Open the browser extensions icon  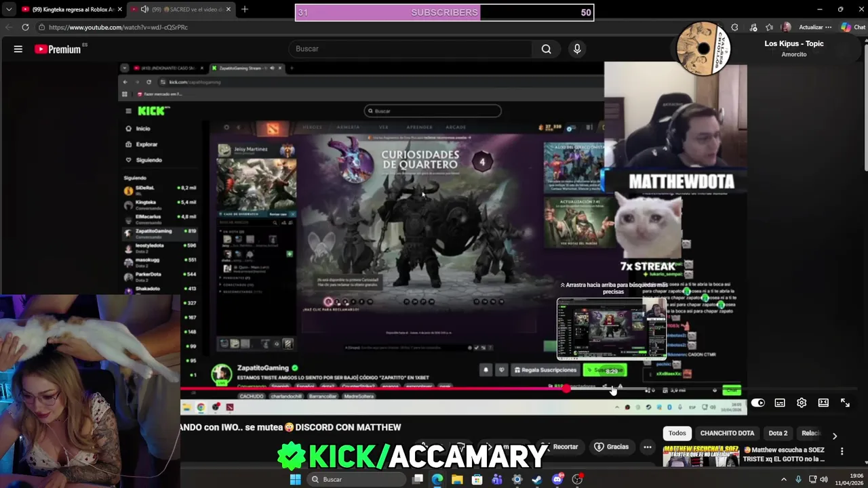coord(734,27)
